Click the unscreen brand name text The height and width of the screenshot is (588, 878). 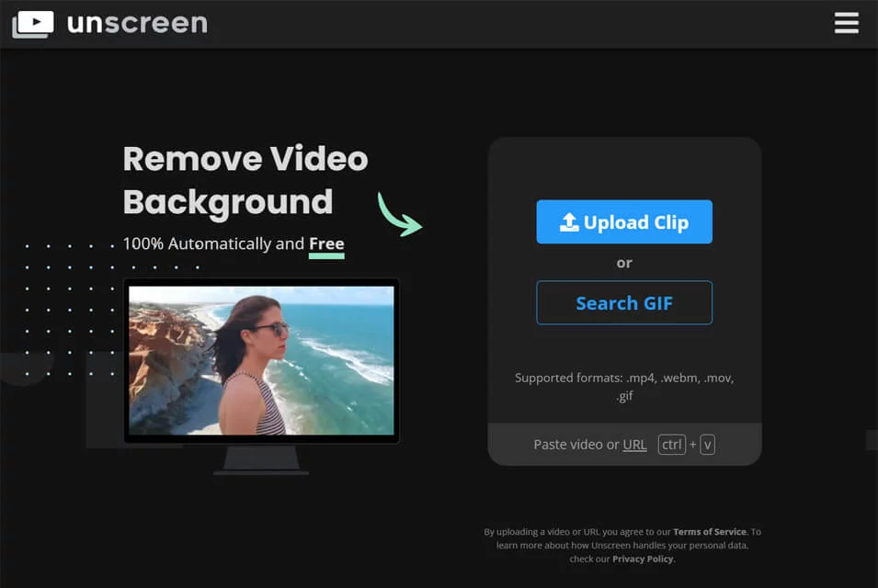[137, 23]
